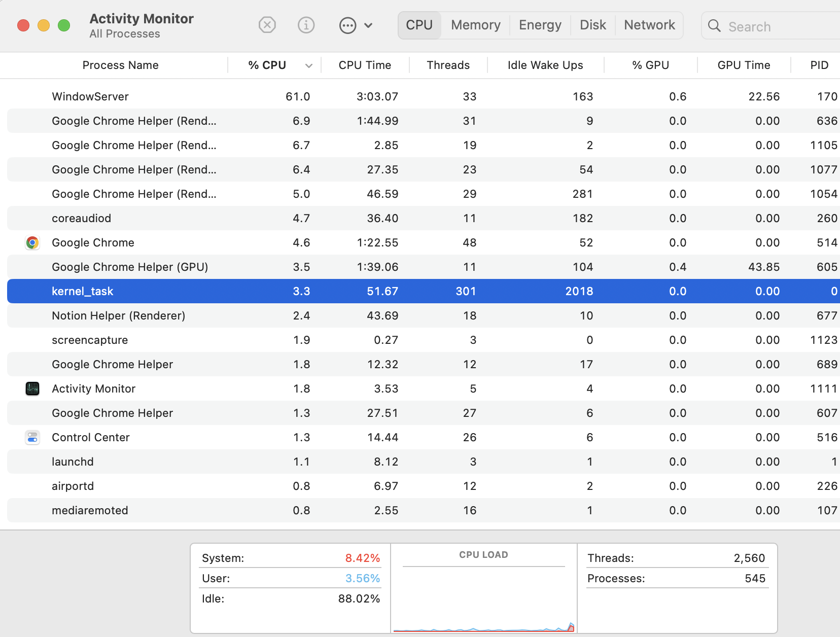Switch to the Memory tab
The image size is (840, 637).
pyautogui.click(x=476, y=25)
